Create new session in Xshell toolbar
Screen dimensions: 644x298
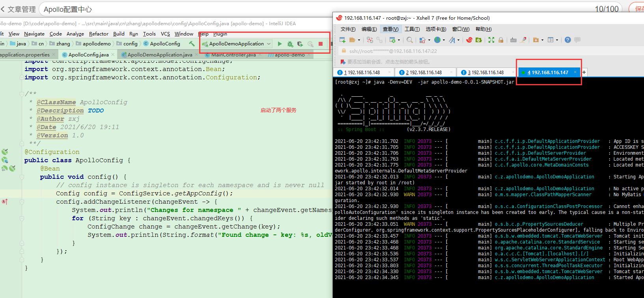pos(342,40)
